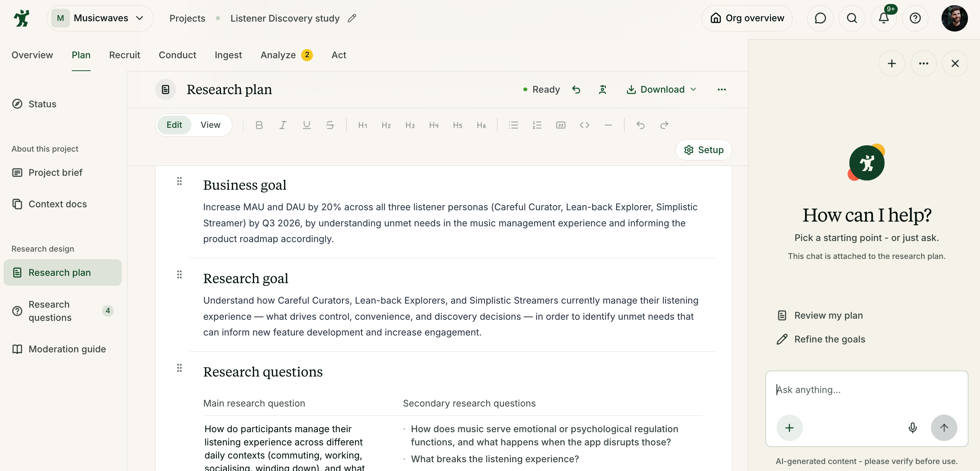Grab the Business goal drag handle
The image size is (980, 471).
[180, 181]
